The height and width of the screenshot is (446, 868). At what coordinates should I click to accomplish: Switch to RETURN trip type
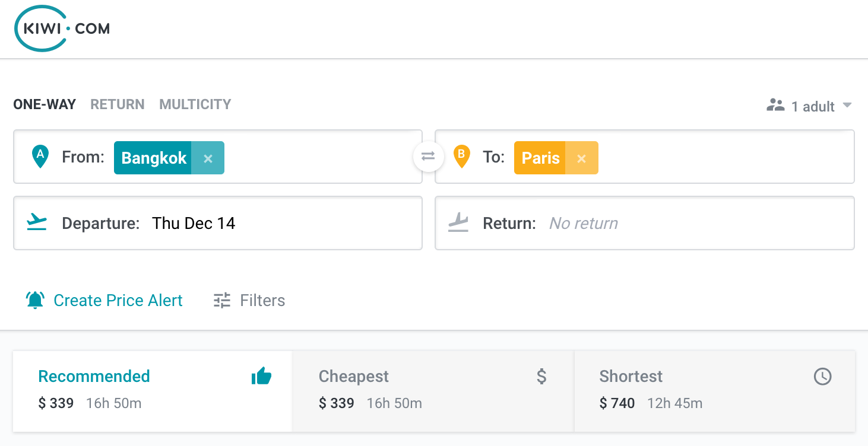(118, 104)
